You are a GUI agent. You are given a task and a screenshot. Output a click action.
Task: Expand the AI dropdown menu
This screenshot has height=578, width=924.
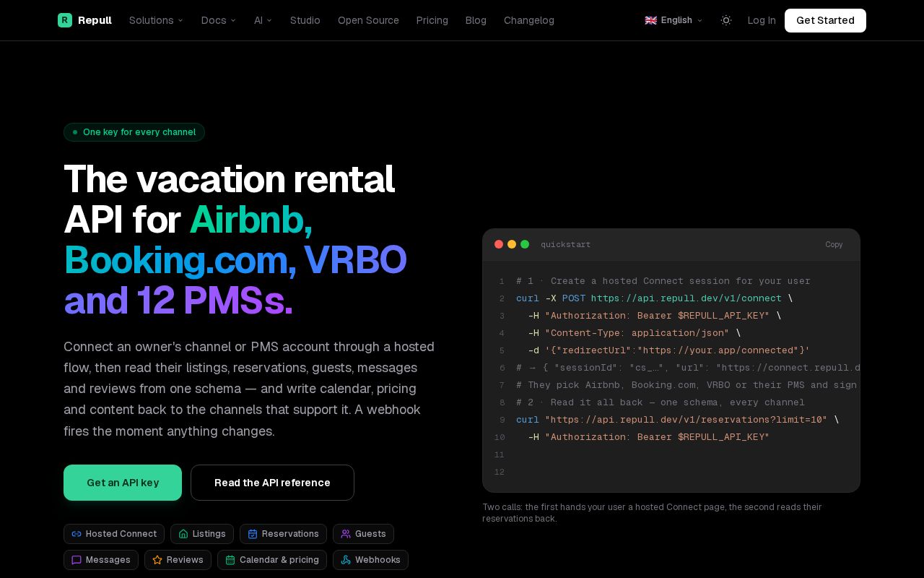click(263, 20)
